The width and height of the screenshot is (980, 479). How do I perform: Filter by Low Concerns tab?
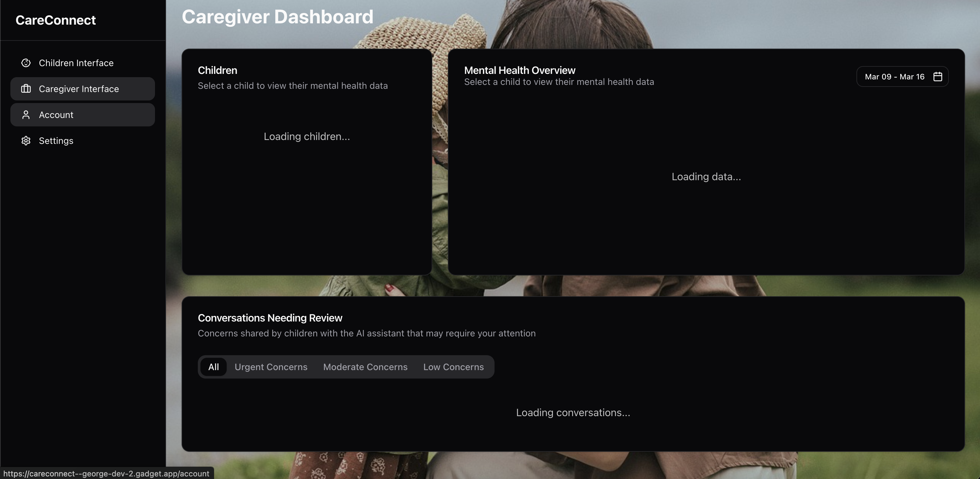(x=453, y=367)
